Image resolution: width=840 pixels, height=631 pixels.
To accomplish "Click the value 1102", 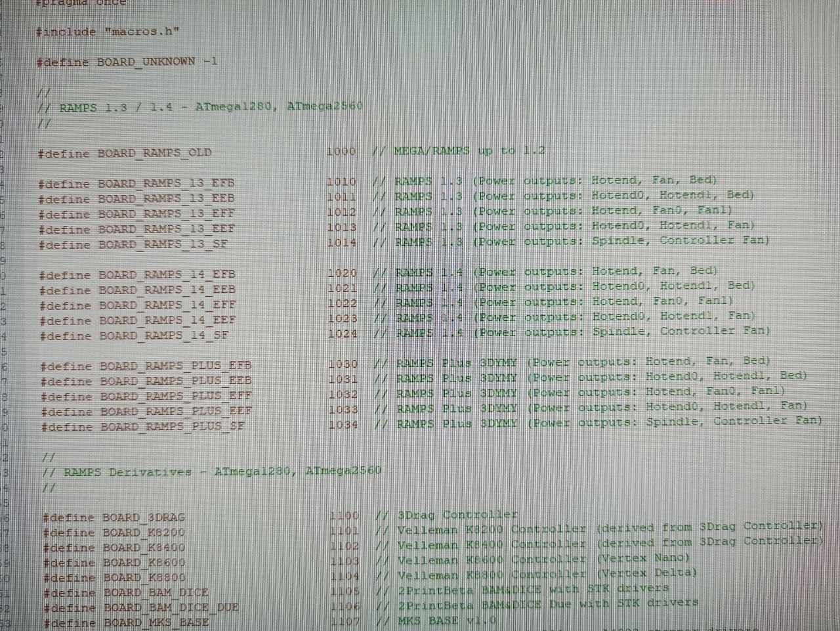I will click(345, 546).
